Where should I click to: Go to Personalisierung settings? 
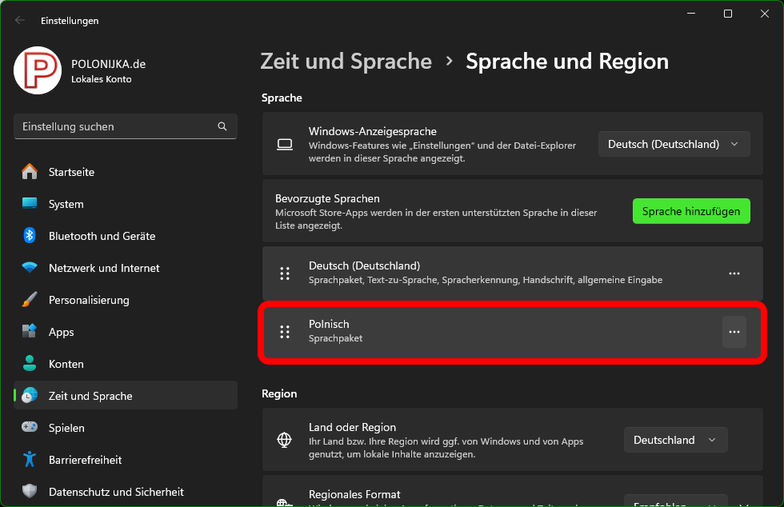coord(88,300)
